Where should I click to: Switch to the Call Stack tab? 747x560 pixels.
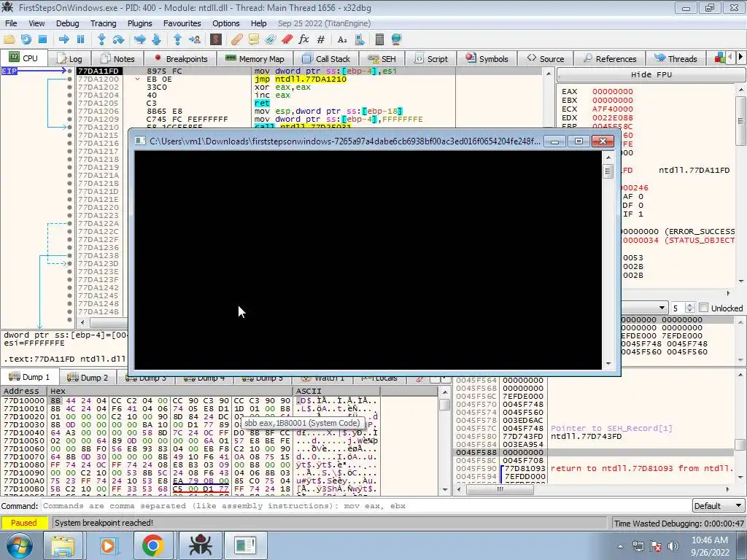click(326, 59)
